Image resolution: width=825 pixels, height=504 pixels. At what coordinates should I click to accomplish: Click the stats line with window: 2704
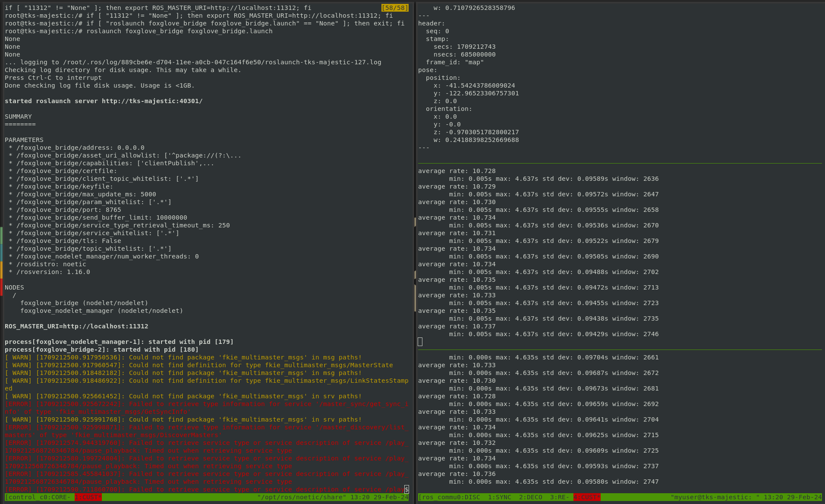(554, 419)
